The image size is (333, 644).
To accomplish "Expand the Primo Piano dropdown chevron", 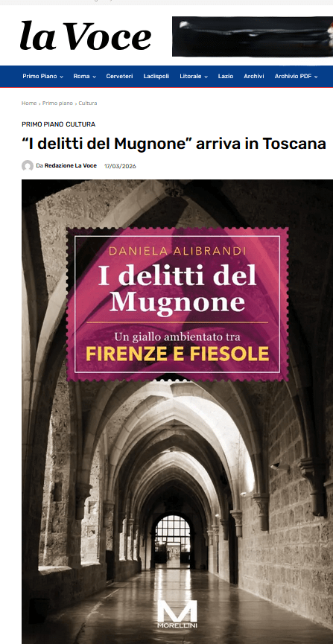I will click(61, 77).
